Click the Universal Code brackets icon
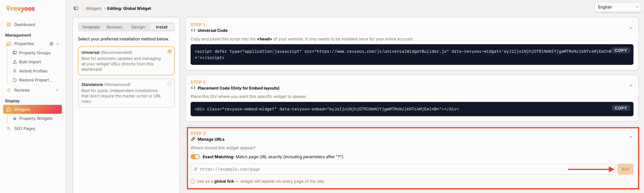The height and width of the screenshot is (193, 644). click(193, 31)
